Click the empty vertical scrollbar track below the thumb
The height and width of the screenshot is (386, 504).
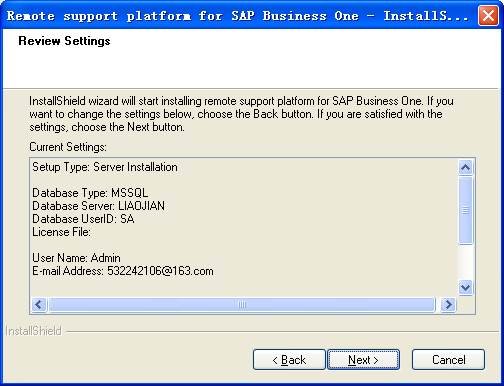(x=466, y=262)
